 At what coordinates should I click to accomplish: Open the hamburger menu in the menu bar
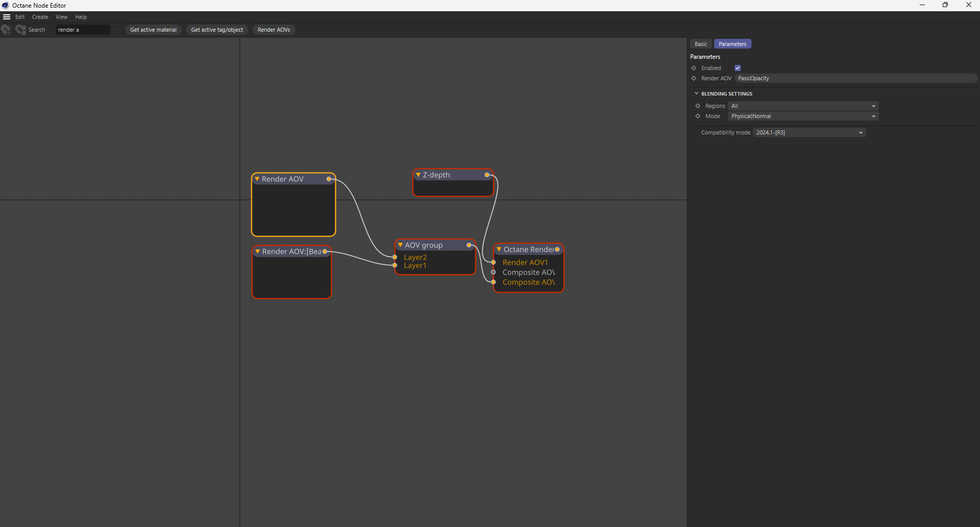coord(7,17)
